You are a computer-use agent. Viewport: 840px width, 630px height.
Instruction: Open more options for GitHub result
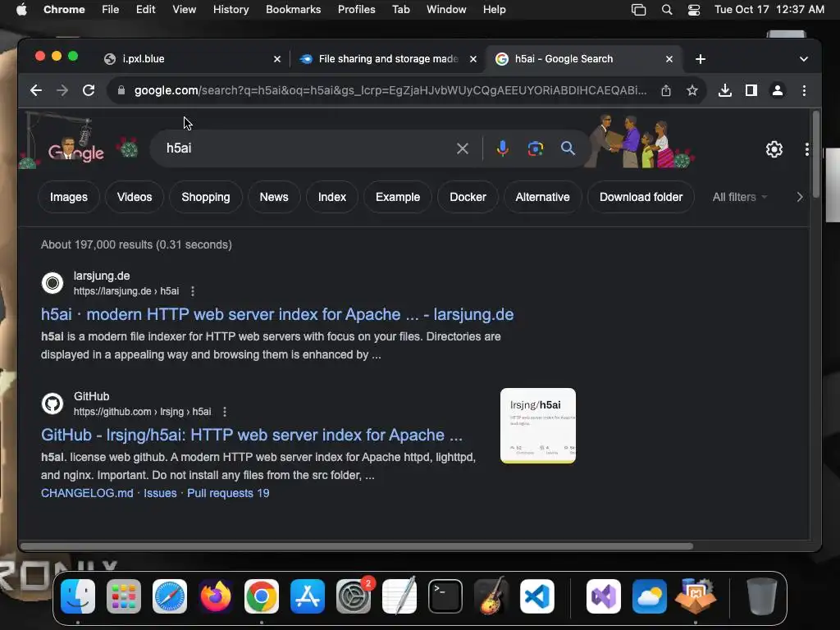coord(225,412)
